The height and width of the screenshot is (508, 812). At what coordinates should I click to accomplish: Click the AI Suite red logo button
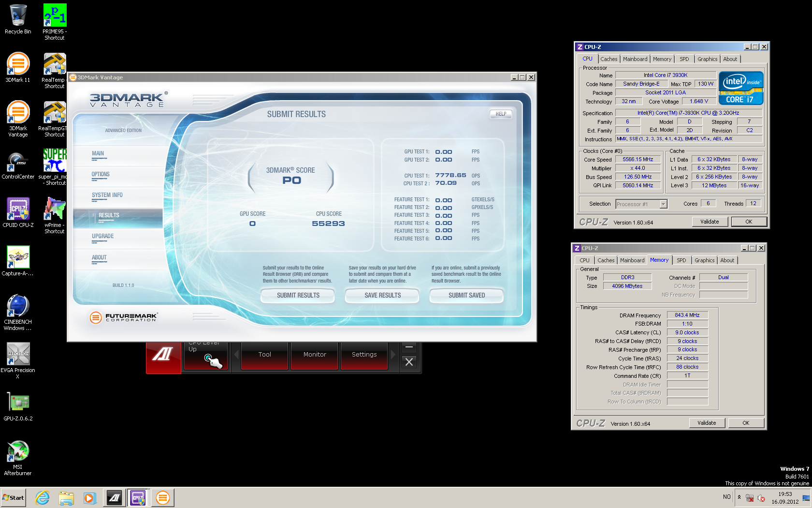[163, 357]
